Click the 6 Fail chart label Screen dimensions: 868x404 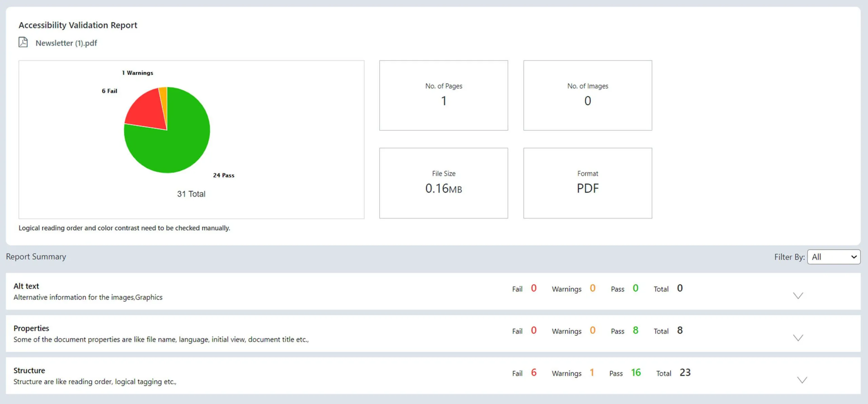[109, 91]
